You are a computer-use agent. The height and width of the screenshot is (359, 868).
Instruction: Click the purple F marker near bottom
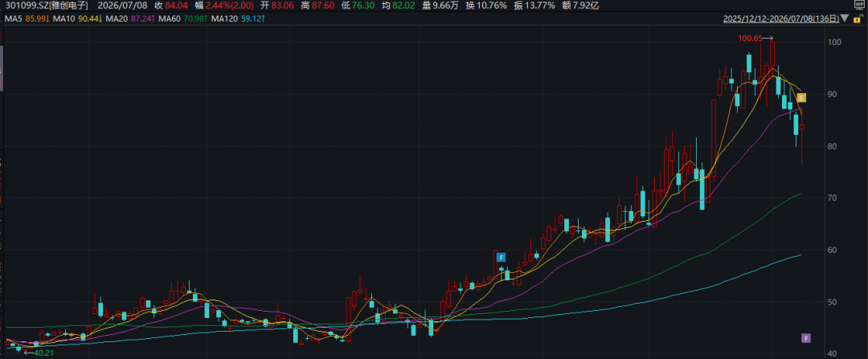tap(806, 338)
